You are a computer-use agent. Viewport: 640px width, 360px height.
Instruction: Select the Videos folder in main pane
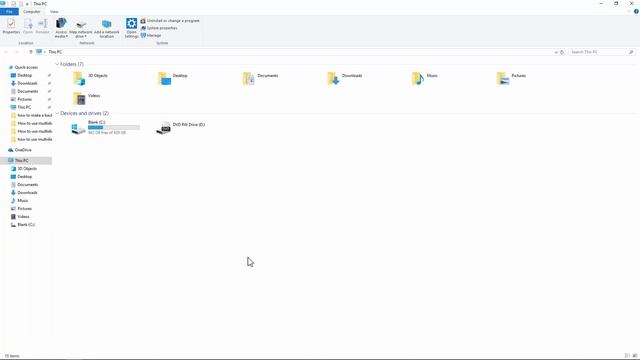(87, 98)
